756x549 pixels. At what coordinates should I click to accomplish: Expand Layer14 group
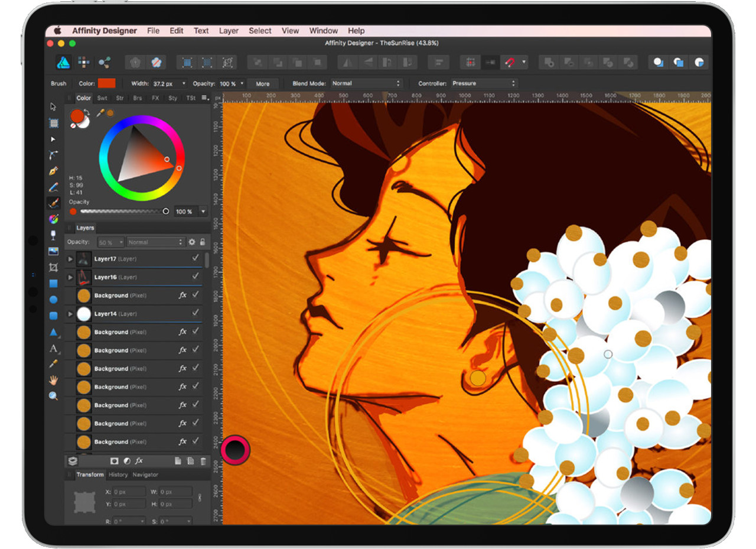(x=70, y=314)
